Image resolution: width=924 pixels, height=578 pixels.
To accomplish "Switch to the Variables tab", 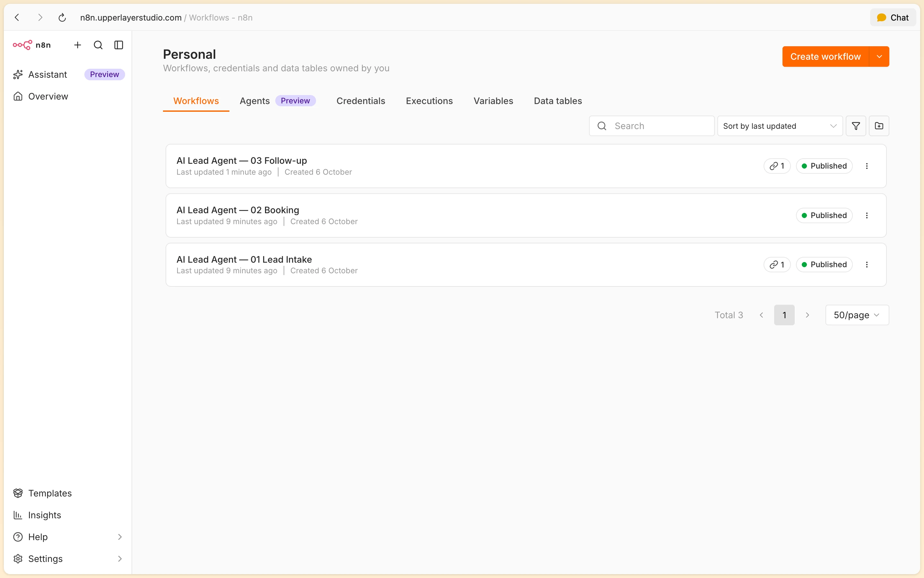I will pyautogui.click(x=493, y=101).
